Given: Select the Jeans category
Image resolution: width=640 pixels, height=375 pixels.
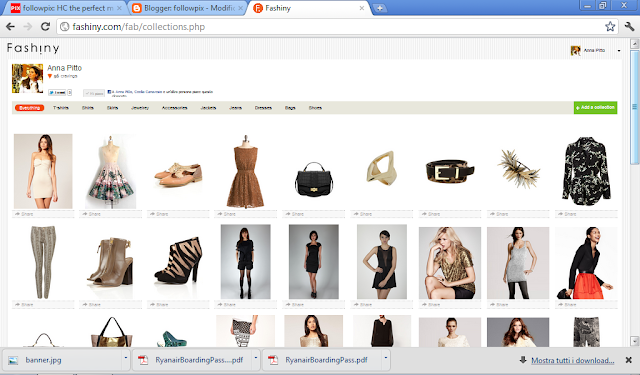Looking at the screenshot, I should (236, 108).
